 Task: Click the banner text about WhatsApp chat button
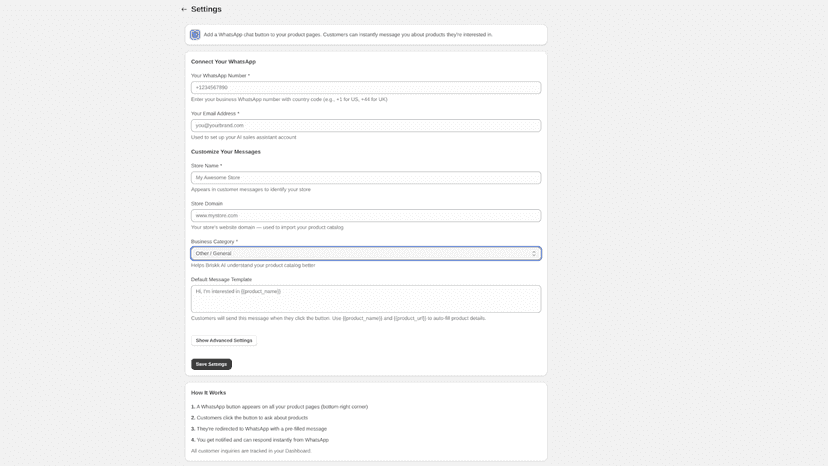click(x=348, y=35)
